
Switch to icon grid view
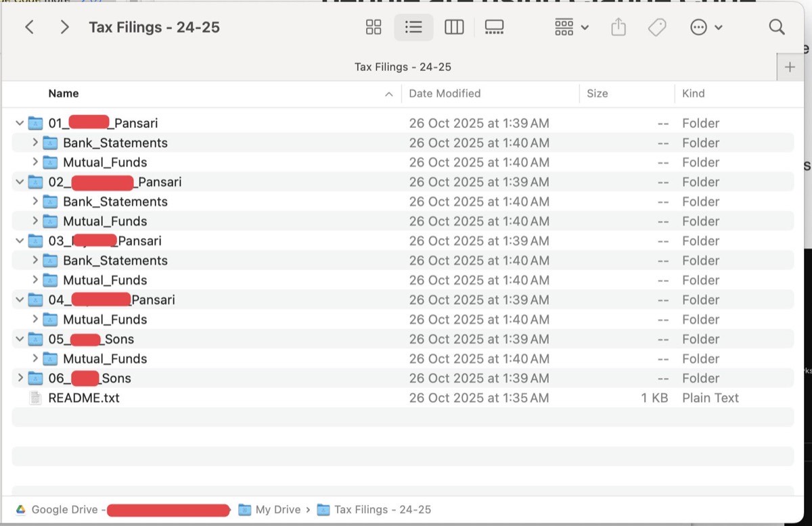click(374, 27)
